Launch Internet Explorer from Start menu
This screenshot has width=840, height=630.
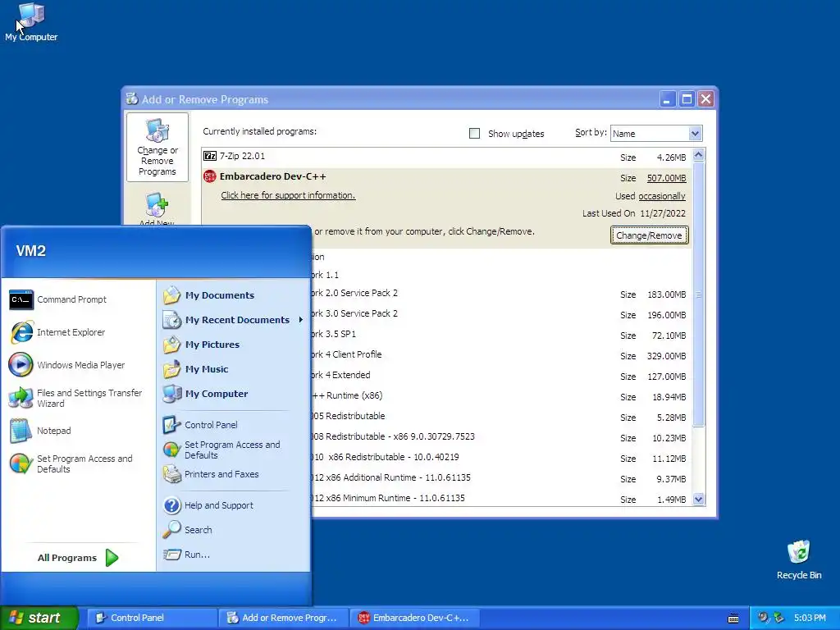[21, 332]
